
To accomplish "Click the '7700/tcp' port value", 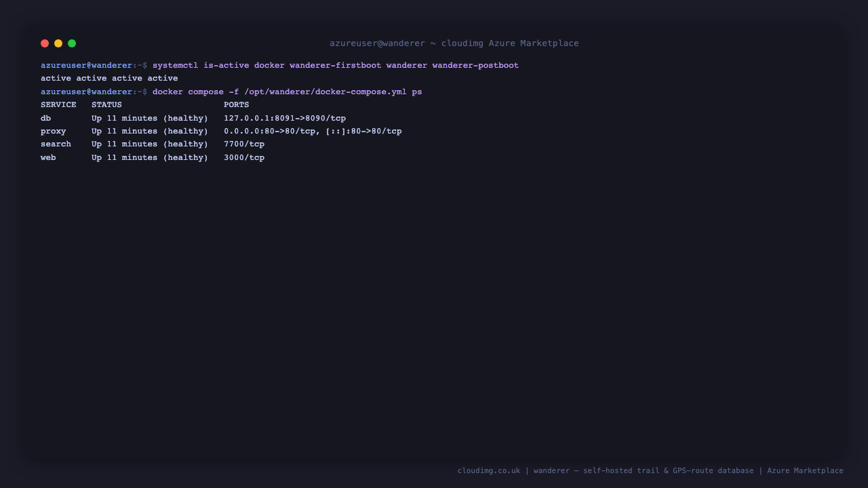I will (x=244, y=144).
